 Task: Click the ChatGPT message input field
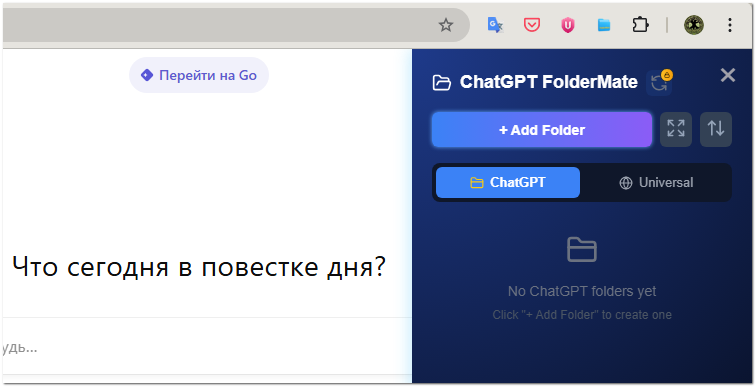[x=206, y=347]
